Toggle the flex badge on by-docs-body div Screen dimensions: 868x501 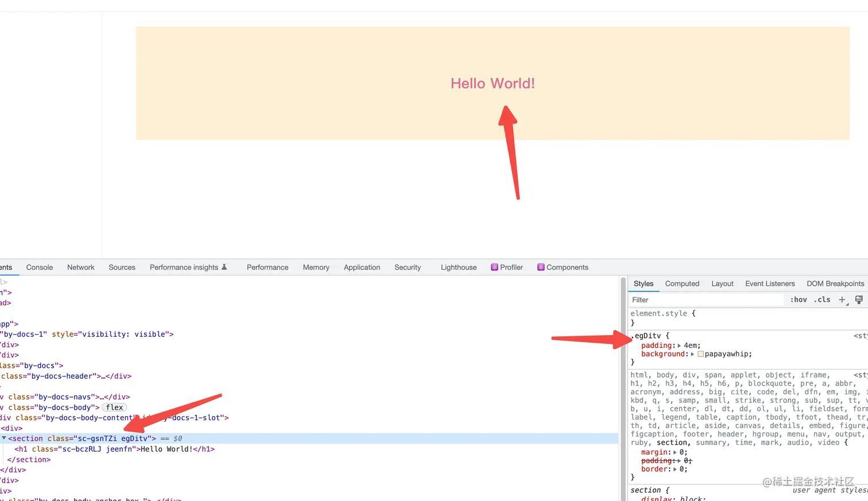tap(114, 407)
